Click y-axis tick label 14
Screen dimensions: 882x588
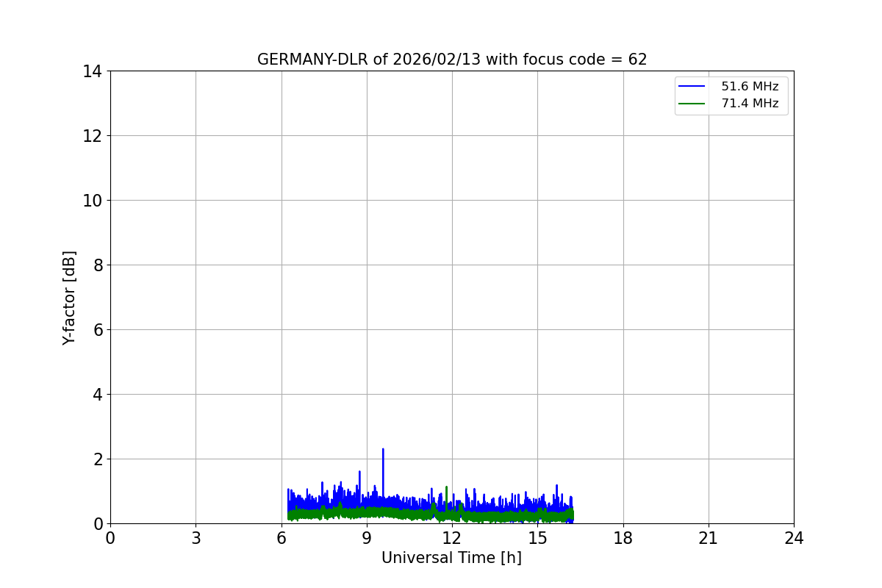click(x=93, y=71)
